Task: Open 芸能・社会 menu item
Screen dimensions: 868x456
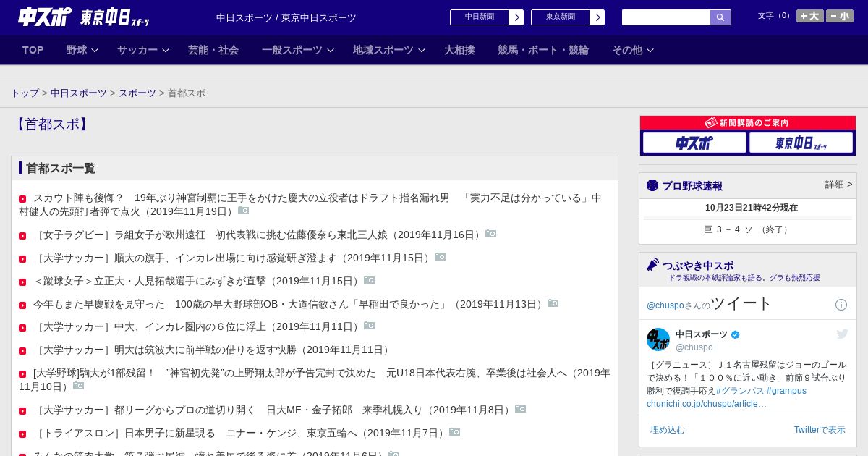Action: tap(213, 50)
